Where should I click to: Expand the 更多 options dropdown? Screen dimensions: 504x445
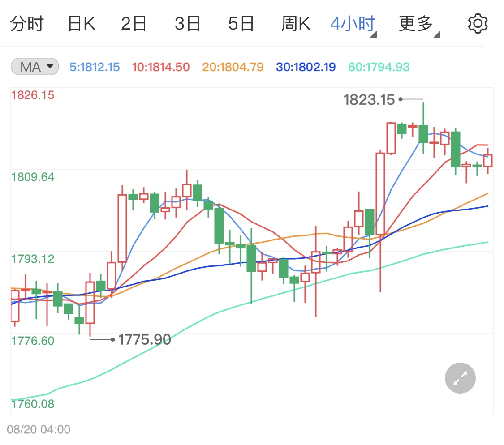point(419,25)
